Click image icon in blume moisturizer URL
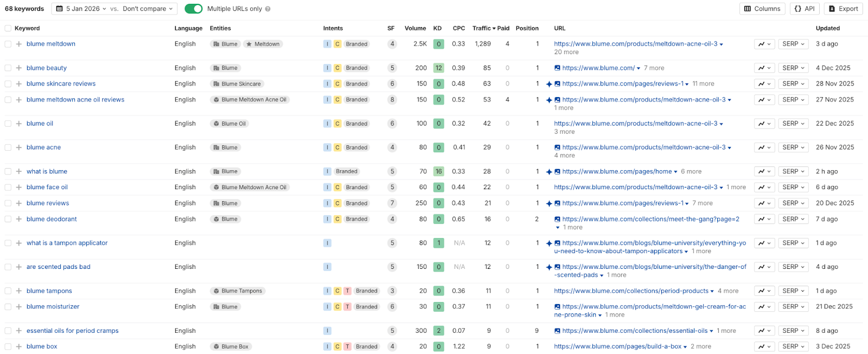This screenshot has width=868, height=354. (x=557, y=307)
